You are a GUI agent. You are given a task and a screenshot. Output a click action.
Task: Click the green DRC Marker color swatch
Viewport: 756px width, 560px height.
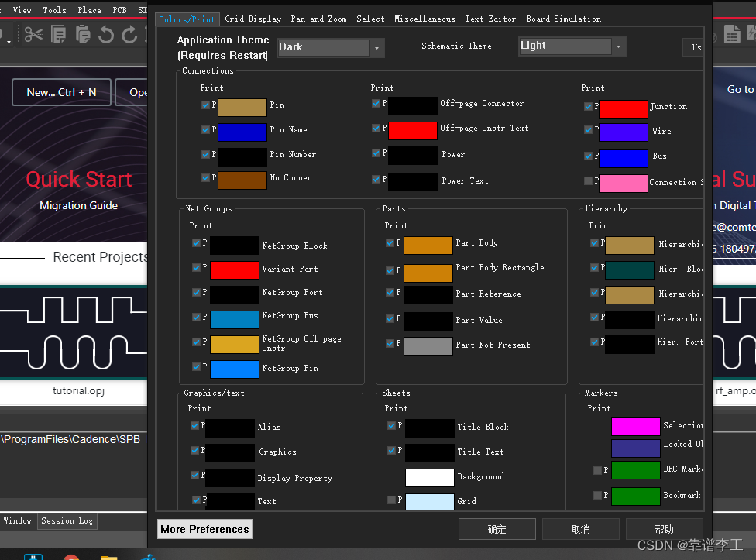click(x=635, y=470)
